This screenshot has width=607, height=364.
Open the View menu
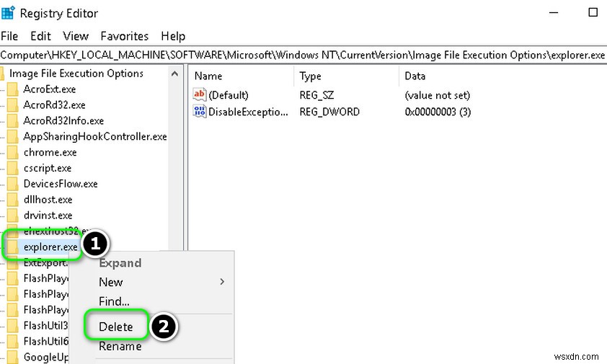click(76, 36)
